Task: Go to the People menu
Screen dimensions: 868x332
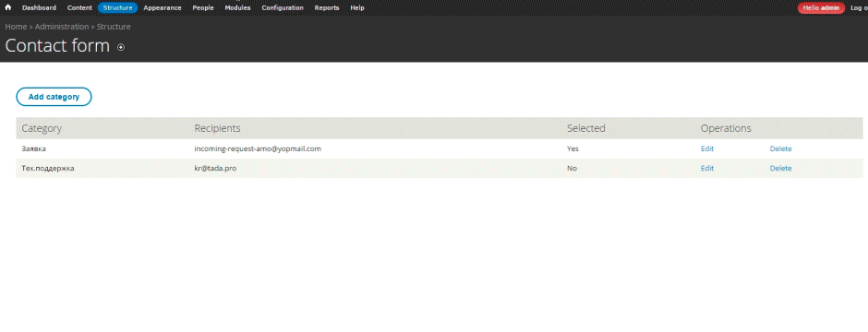Action: point(202,7)
